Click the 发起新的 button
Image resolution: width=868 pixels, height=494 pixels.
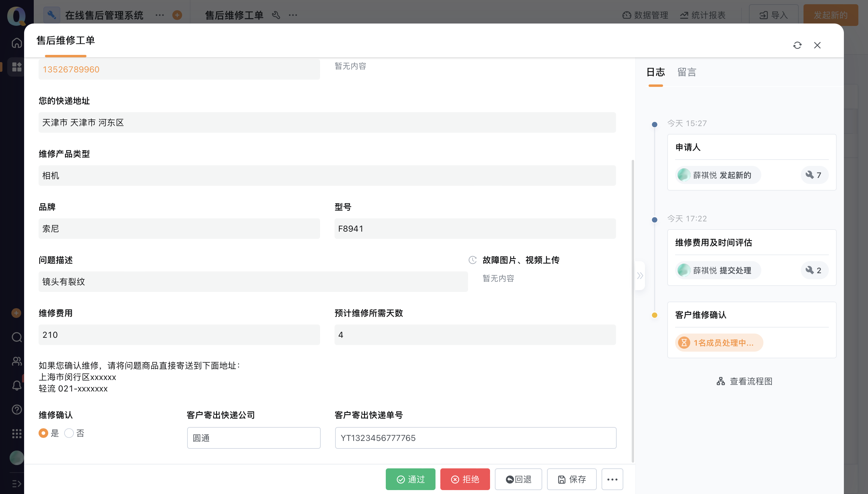[x=831, y=15]
